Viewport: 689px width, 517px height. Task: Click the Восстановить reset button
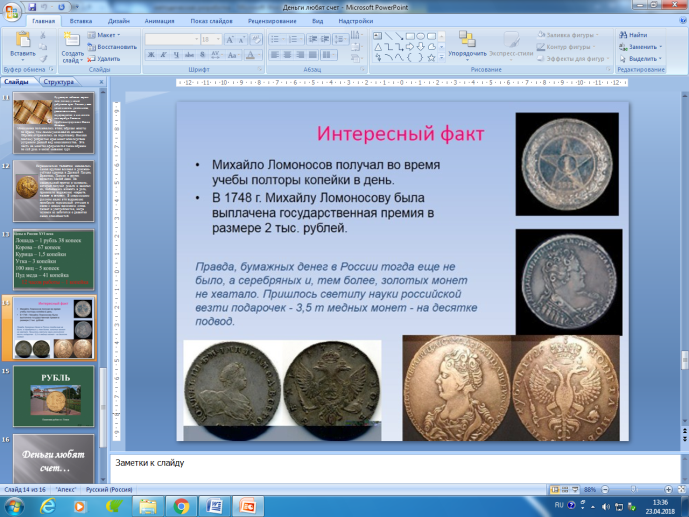112,47
